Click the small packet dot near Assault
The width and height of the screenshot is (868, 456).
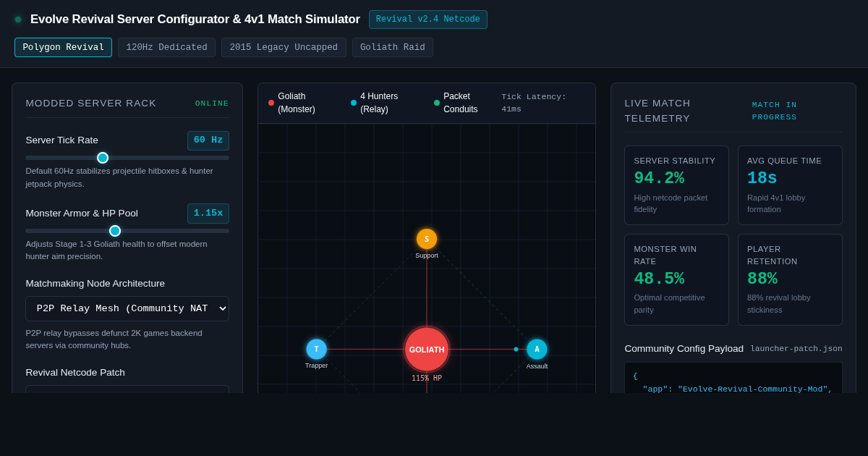click(x=516, y=349)
